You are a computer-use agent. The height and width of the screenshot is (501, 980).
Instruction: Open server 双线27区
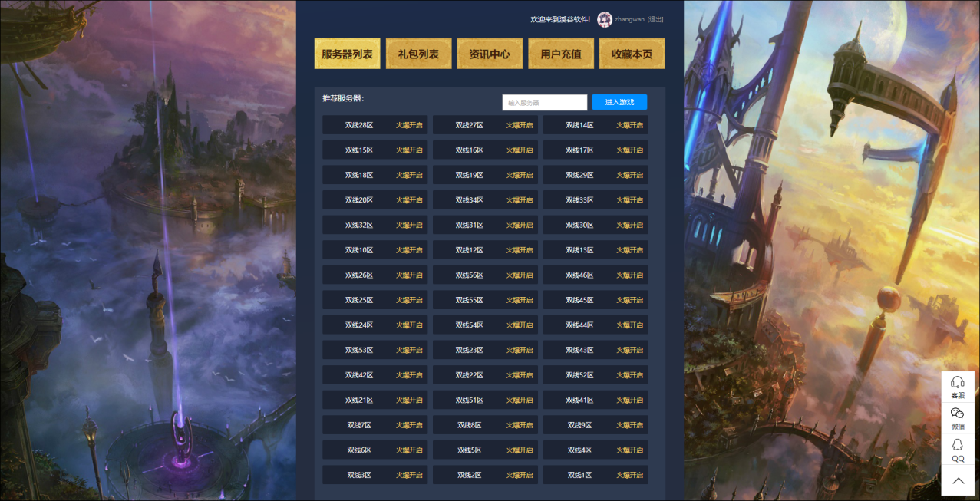click(485, 125)
